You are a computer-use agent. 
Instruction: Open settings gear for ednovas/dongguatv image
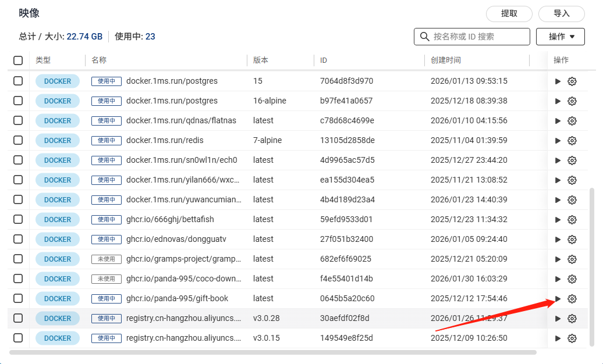click(x=572, y=240)
